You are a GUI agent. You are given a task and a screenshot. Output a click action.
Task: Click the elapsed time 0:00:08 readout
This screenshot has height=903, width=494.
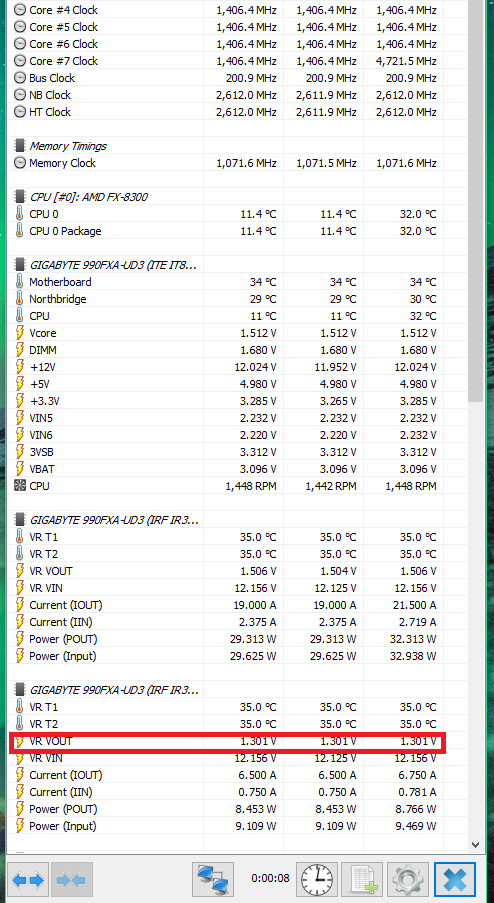click(x=271, y=879)
